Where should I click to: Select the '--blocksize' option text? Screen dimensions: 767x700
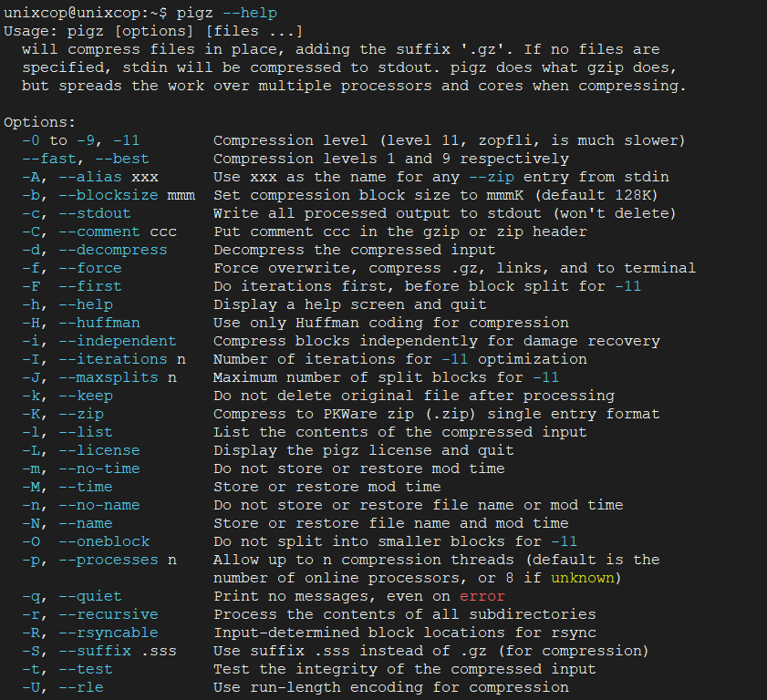(109, 196)
